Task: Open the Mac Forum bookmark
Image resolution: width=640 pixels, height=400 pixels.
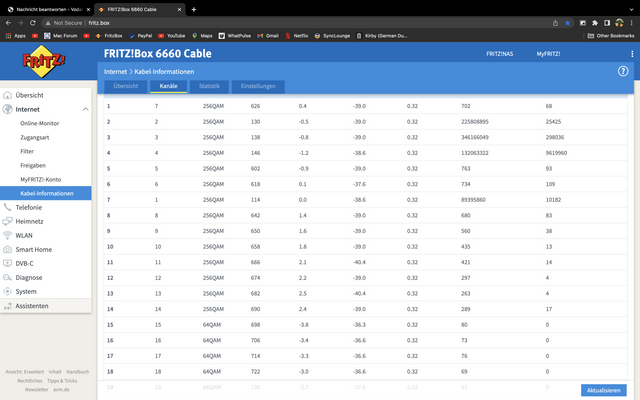Action: (x=60, y=36)
